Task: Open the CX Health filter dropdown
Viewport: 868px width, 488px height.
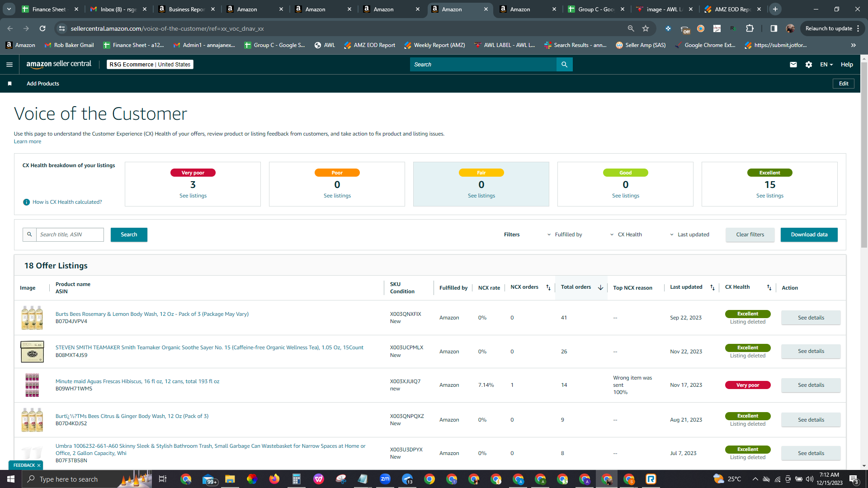Action: pyautogui.click(x=626, y=235)
